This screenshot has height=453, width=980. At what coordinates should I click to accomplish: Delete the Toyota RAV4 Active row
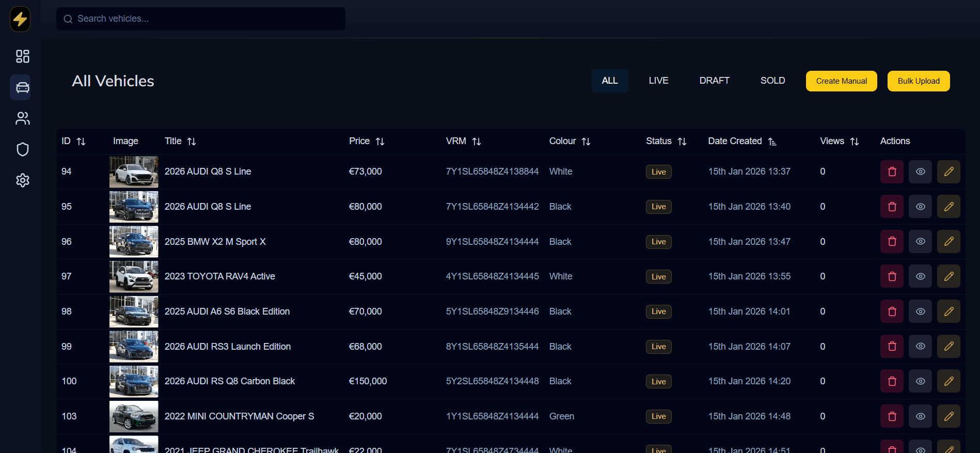click(x=892, y=276)
